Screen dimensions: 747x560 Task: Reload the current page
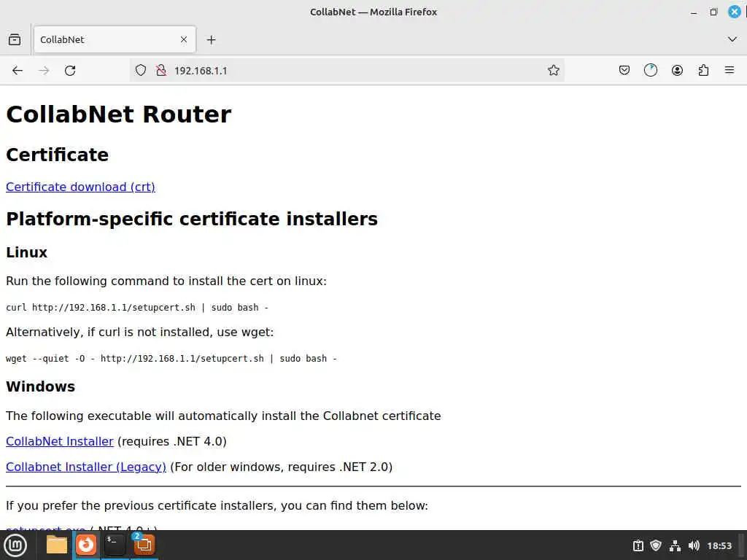(70, 71)
